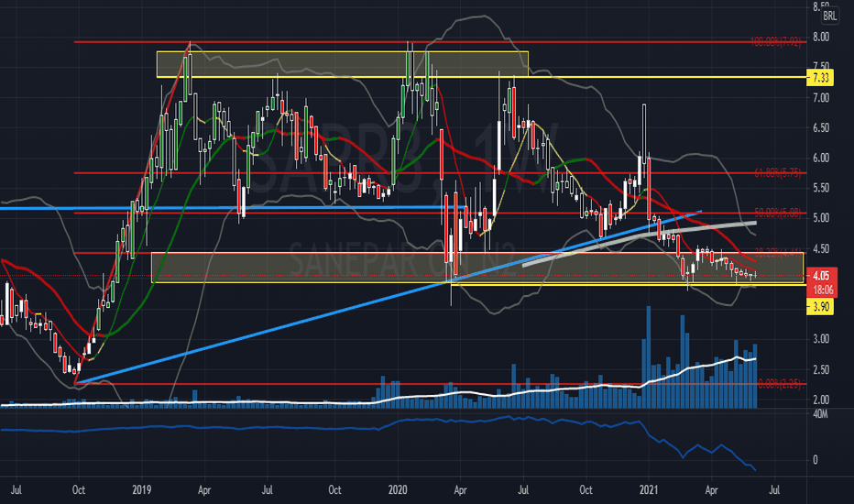854x504 pixels.
Task: Click the 6.50 value on price axis
Action: [x=821, y=128]
